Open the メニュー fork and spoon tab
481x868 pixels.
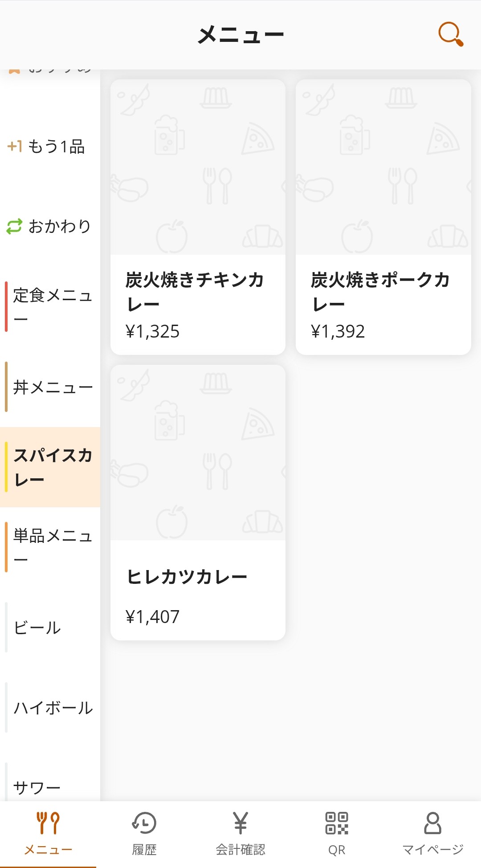click(x=48, y=823)
